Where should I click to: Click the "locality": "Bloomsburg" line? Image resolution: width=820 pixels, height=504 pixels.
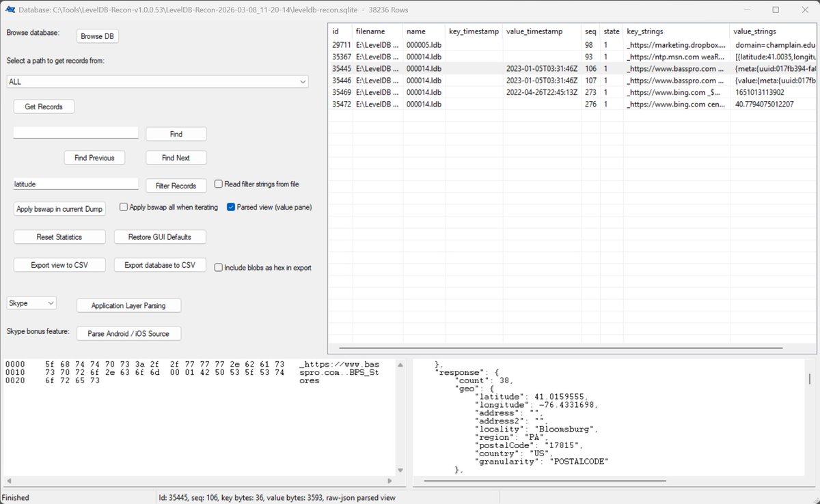click(x=536, y=429)
